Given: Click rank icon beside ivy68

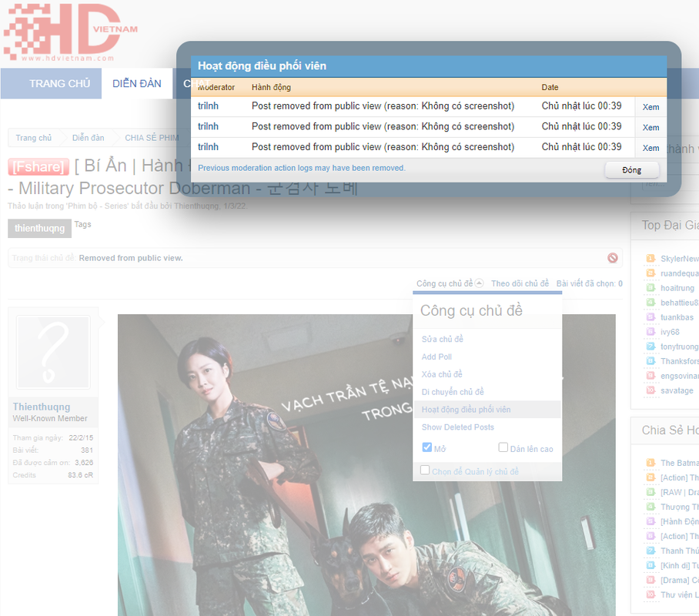Looking at the screenshot, I should pos(651,332).
